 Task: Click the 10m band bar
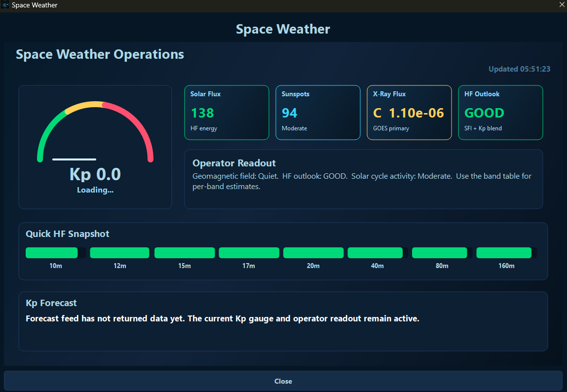coord(56,253)
